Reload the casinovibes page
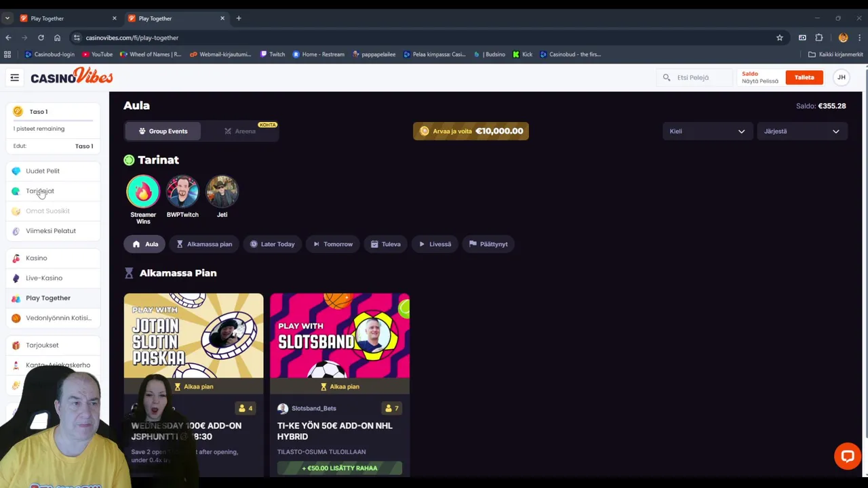 pos(41,38)
